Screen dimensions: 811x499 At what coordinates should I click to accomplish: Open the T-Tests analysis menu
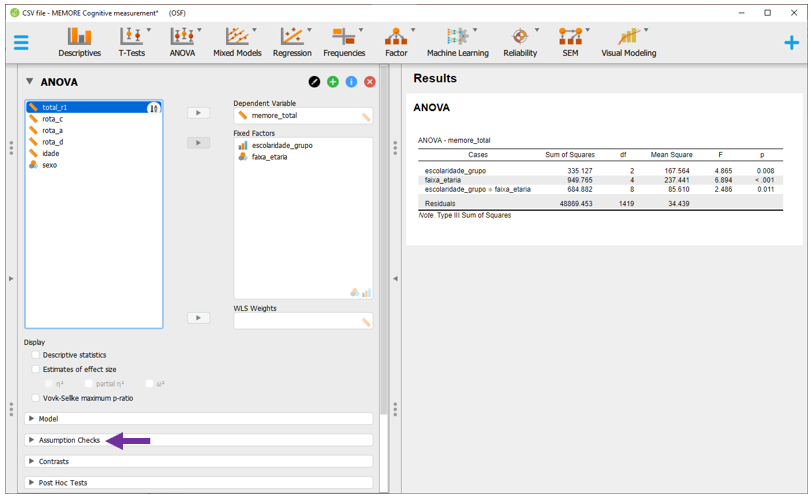(131, 41)
